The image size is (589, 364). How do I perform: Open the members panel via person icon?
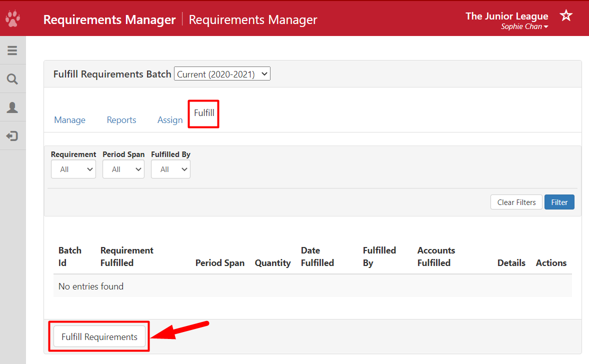click(12, 107)
